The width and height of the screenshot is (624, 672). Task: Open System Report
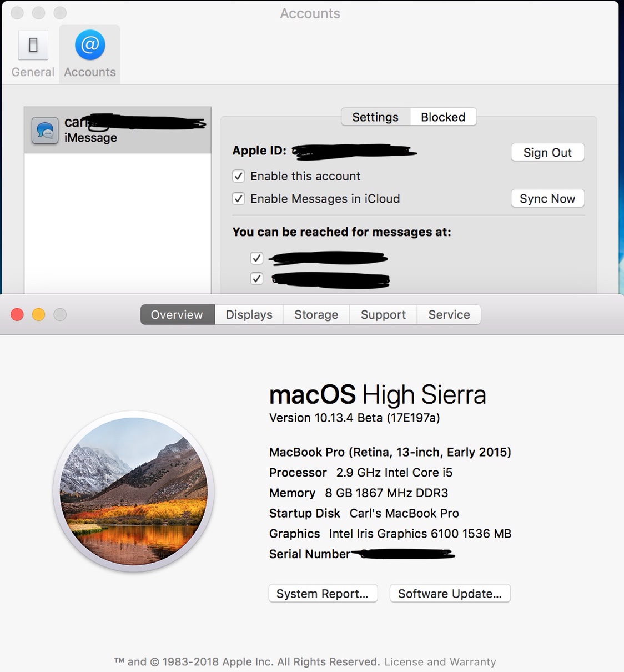pyautogui.click(x=323, y=593)
